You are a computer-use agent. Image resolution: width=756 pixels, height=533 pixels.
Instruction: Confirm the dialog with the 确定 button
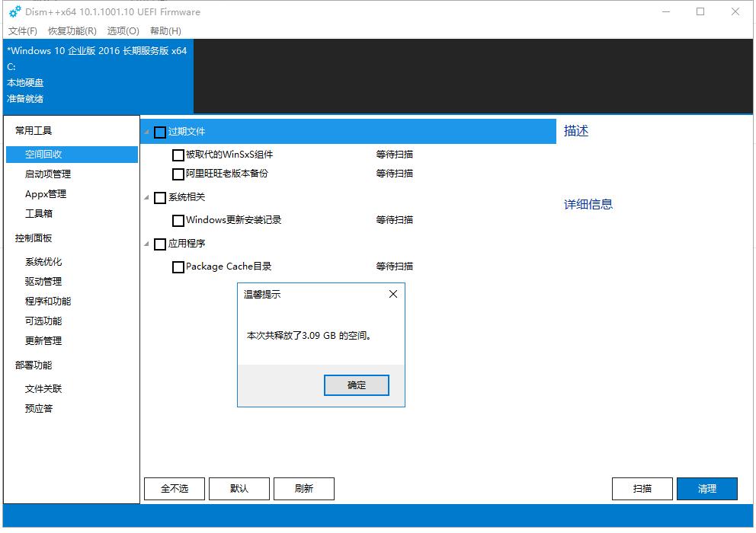click(356, 385)
